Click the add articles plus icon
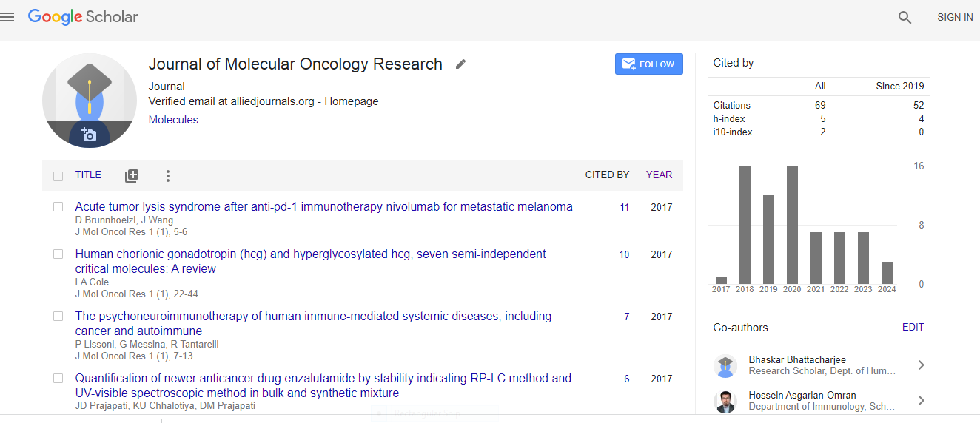This screenshot has height=423, width=980. click(132, 175)
